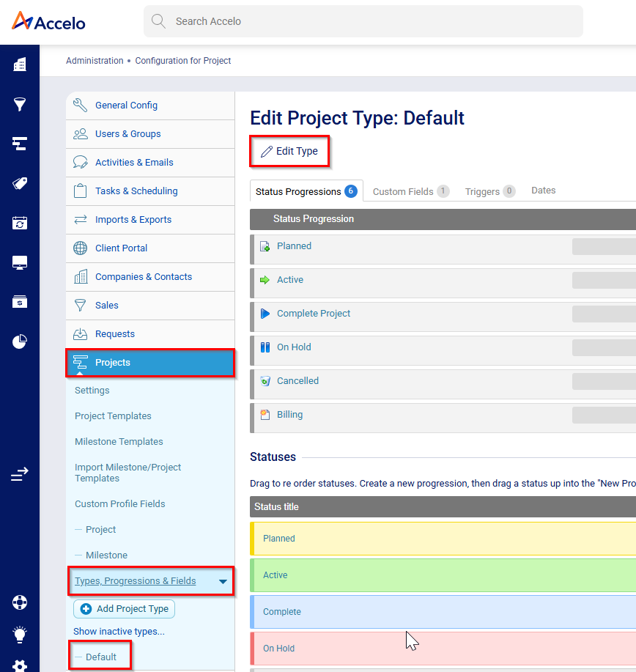The width and height of the screenshot is (636, 672).
Task: Expand the sidebar with the arrows icon
Action: click(x=20, y=474)
